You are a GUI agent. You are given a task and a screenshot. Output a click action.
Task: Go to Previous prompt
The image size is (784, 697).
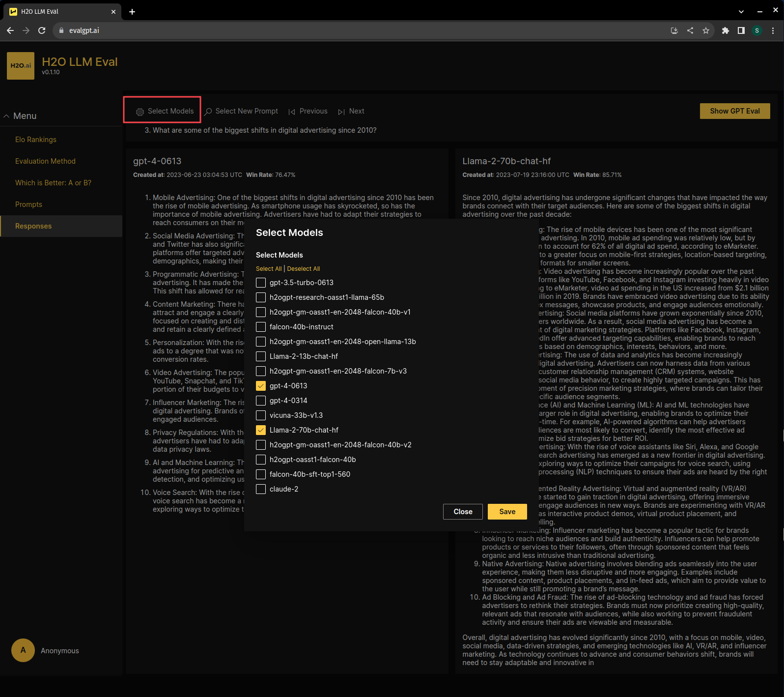[x=308, y=112]
